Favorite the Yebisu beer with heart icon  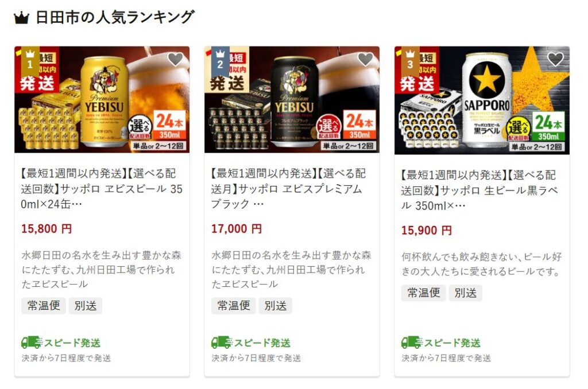175,59
